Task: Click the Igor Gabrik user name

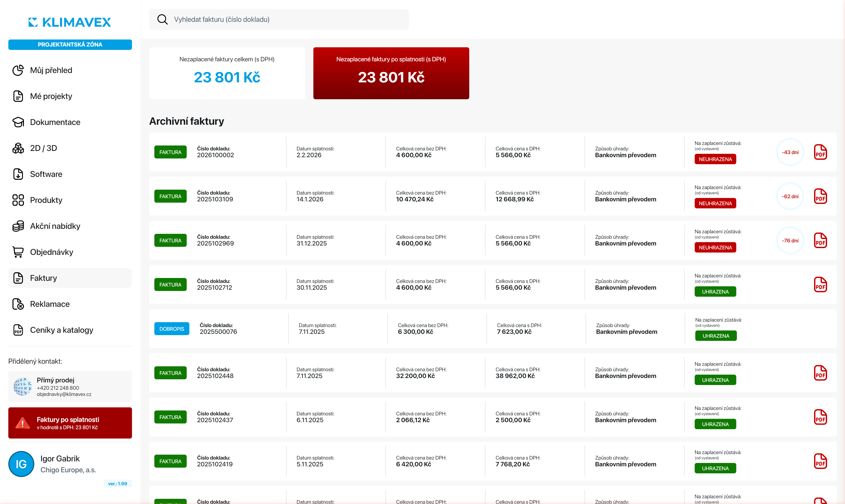Action: point(60,459)
